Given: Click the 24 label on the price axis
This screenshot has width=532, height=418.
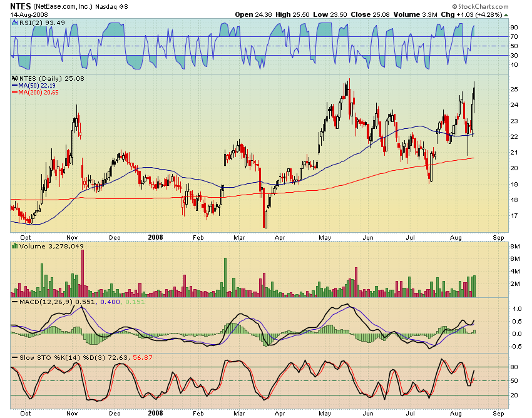Looking at the screenshot, I should point(514,105).
